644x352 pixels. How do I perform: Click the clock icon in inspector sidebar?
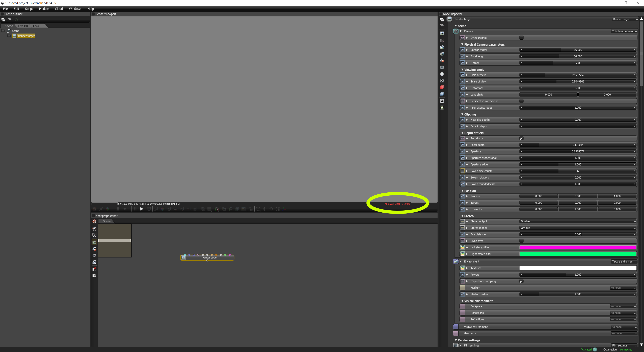pyautogui.click(x=442, y=74)
